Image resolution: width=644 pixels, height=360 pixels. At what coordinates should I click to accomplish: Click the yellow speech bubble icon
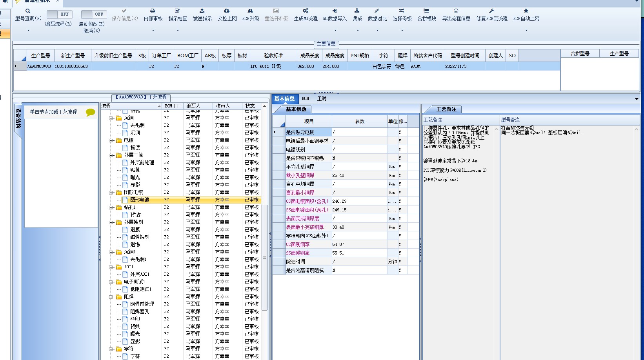(x=91, y=113)
